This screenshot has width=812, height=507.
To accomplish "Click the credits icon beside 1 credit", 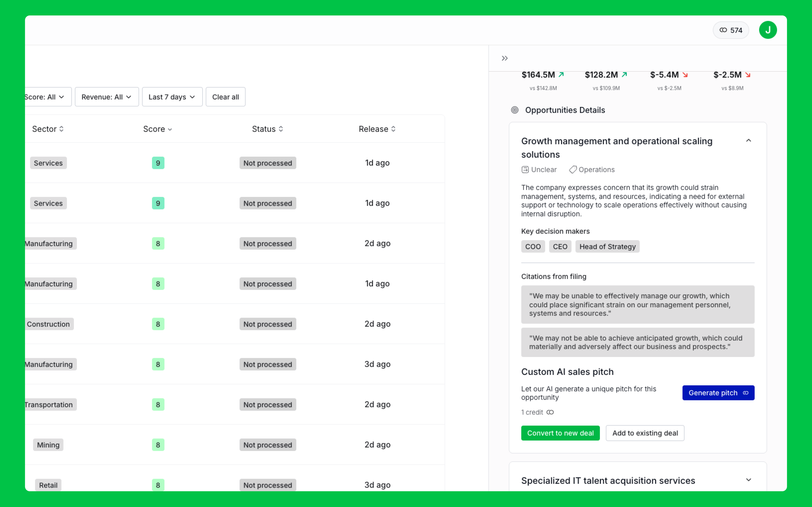I will pos(550,412).
